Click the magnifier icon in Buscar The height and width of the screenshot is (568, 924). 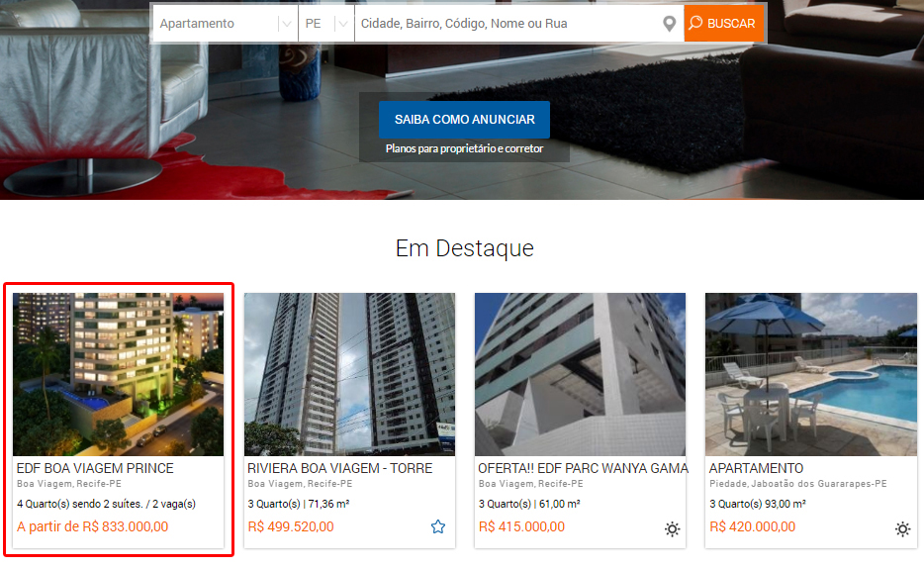coord(695,23)
